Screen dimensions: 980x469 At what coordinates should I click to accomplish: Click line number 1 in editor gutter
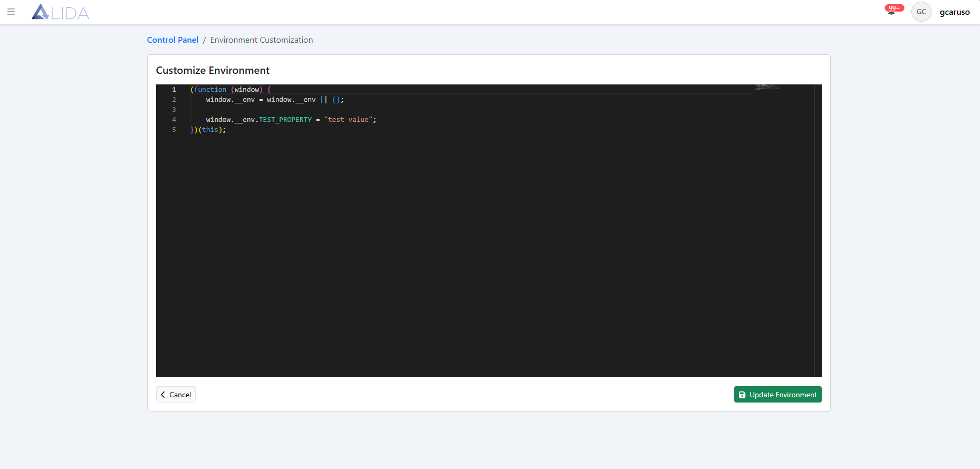coord(174,90)
